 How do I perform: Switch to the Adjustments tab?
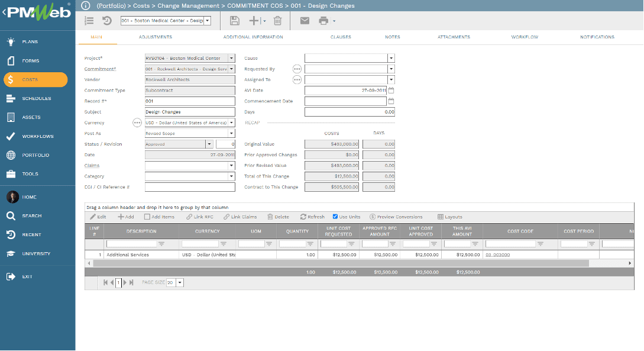point(155,37)
